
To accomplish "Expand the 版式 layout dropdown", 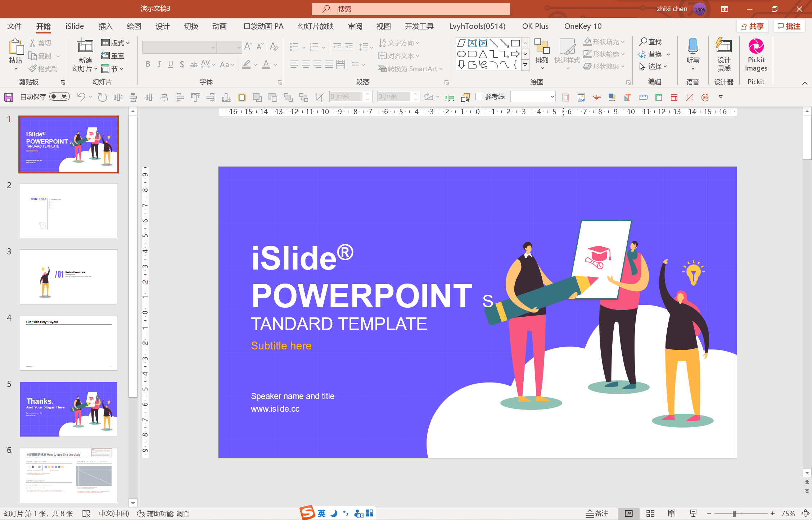I will (x=115, y=43).
